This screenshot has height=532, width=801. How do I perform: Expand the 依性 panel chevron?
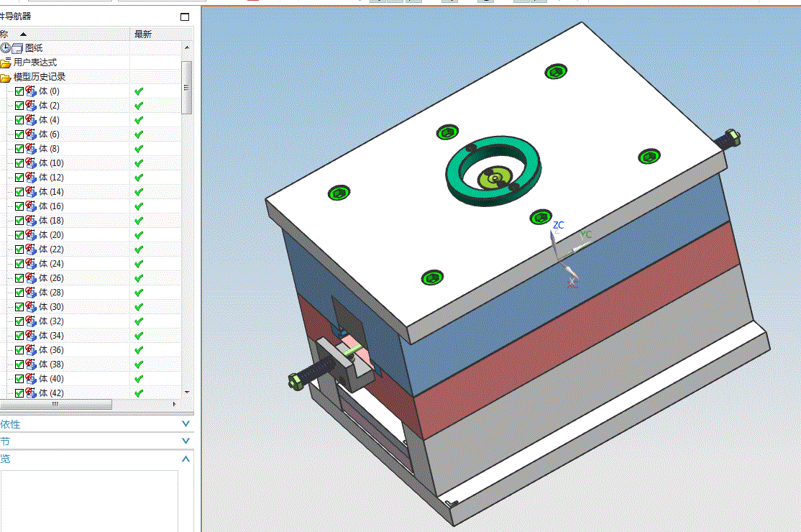coord(186,423)
